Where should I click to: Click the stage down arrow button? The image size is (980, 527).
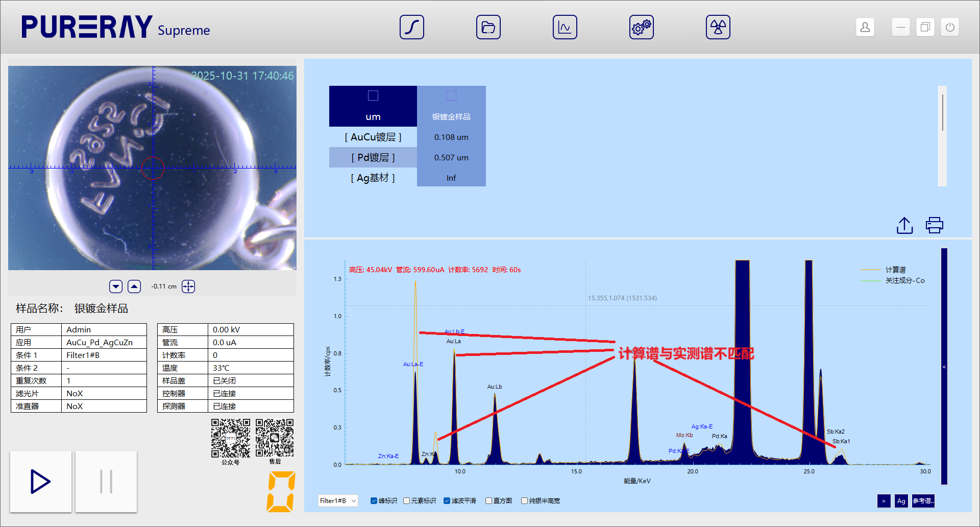(116, 286)
